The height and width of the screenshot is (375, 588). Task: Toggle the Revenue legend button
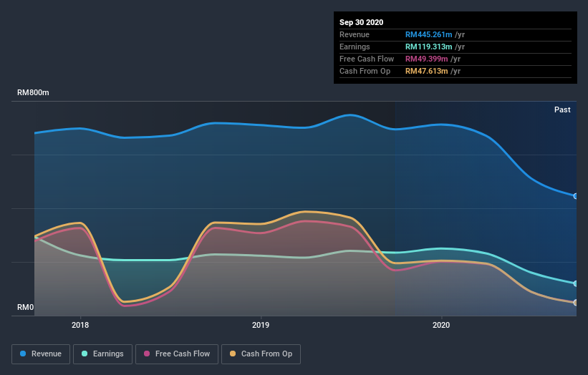tap(41, 354)
